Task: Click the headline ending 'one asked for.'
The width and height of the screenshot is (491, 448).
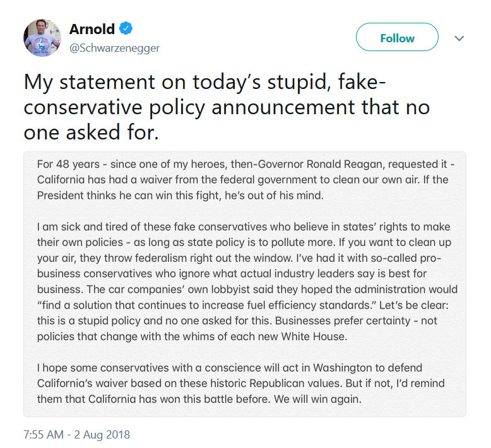Action: click(91, 132)
